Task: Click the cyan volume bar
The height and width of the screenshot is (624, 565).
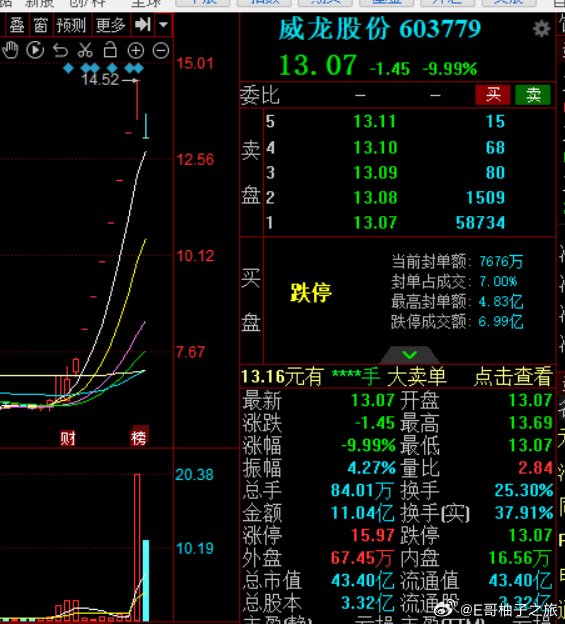Action: [146, 580]
